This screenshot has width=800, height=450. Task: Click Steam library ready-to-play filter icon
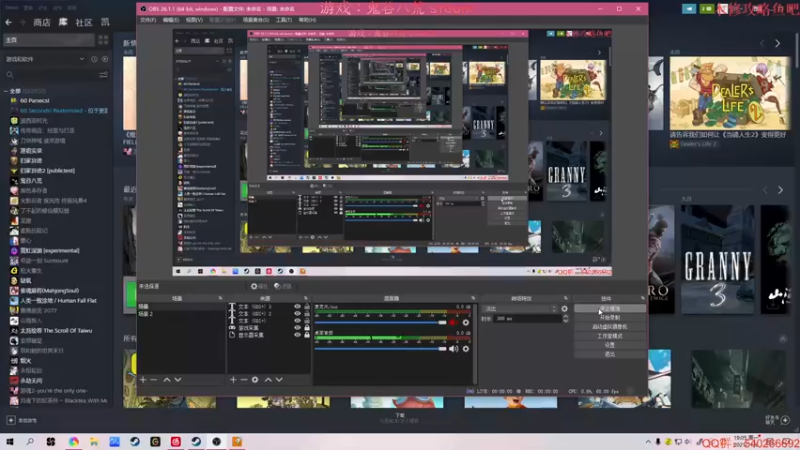pyautogui.click(x=105, y=59)
